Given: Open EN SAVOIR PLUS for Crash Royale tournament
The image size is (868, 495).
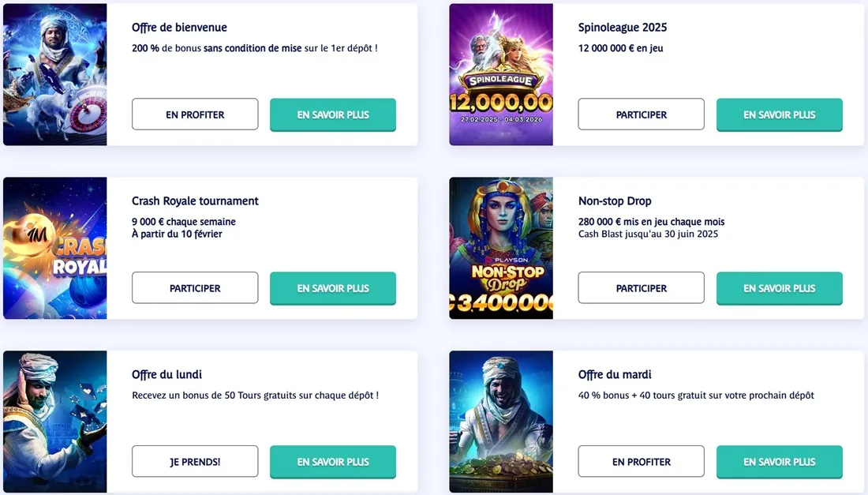Looking at the screenshot, I should [333, 288].
